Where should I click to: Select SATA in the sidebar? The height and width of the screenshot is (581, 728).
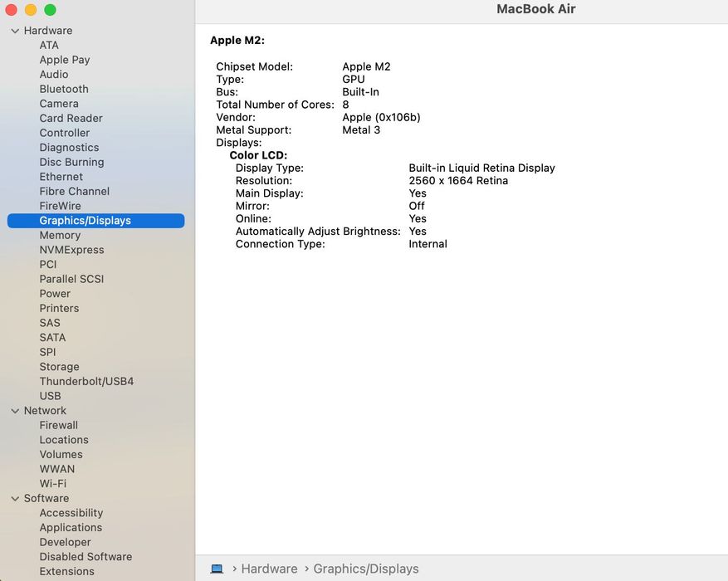coord(52,337)
